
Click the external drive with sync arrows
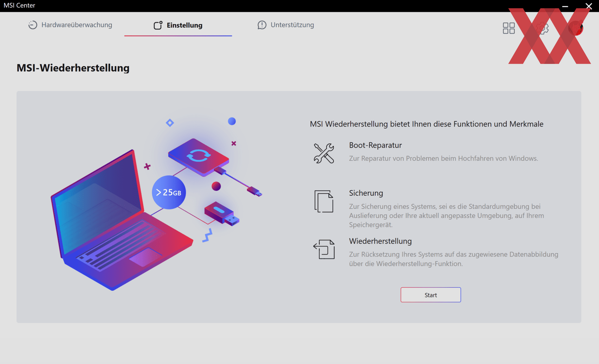(199, 157)
